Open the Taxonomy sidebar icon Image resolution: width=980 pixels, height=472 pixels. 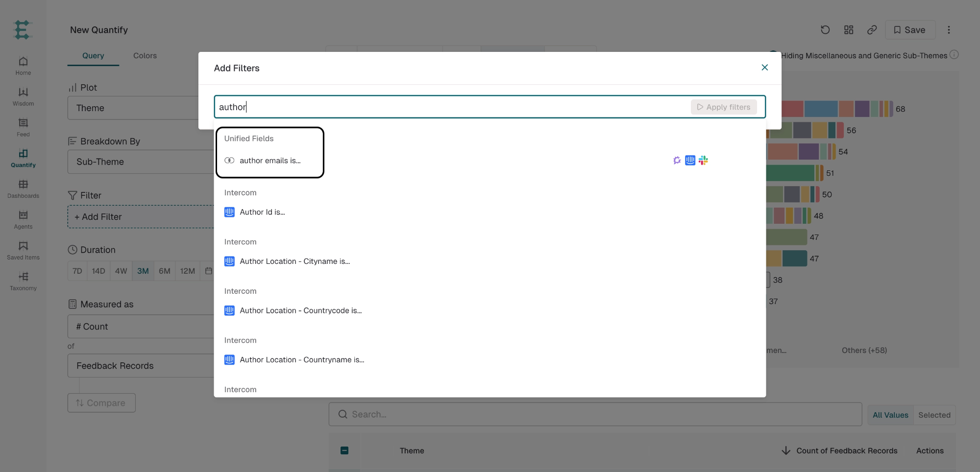tap(23, 282)
